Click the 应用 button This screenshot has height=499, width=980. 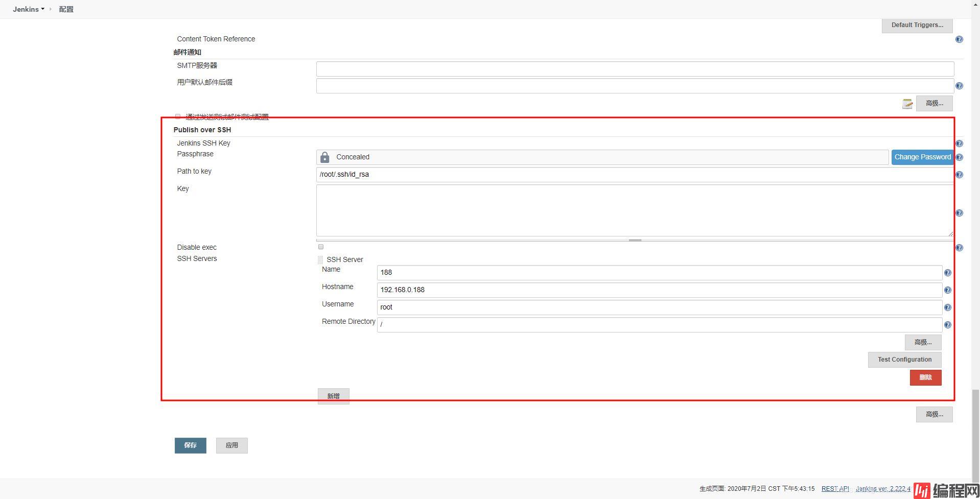pyautogui.click(x=231, y=445)
